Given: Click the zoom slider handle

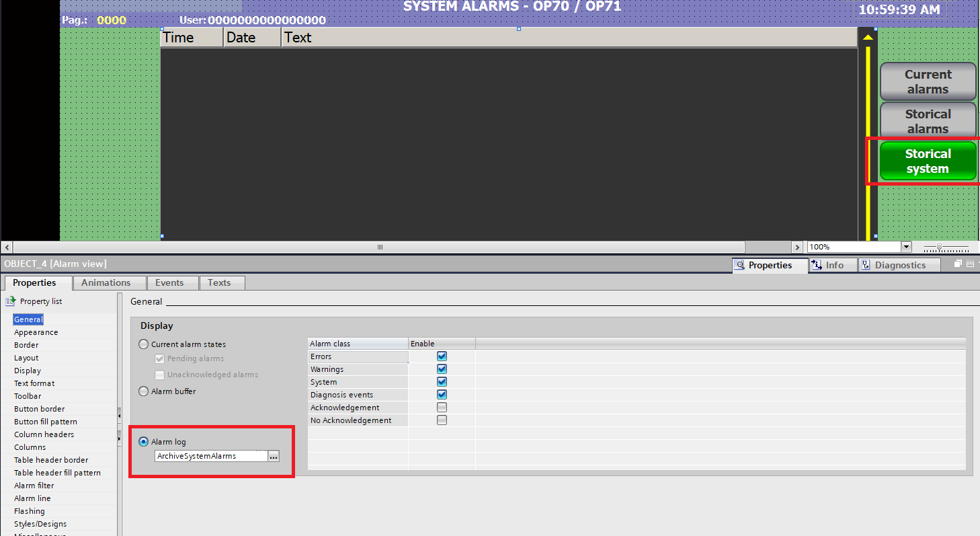Looking at the screenshot, I should [939, 247].
